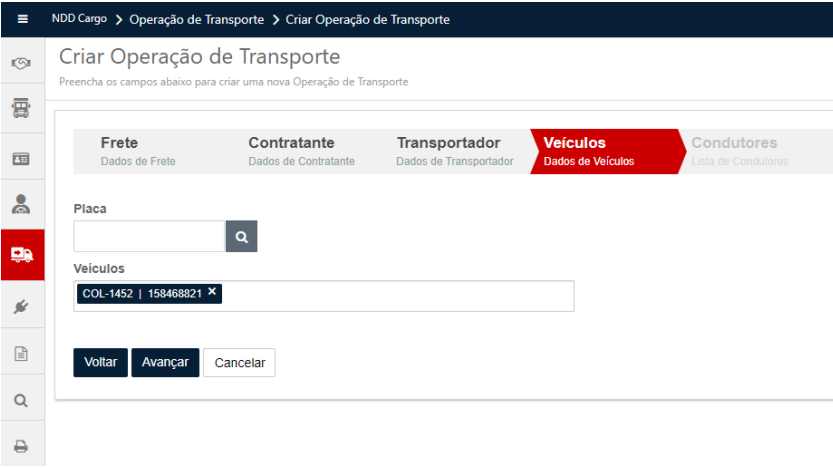Click the Cancelar button
Image resolution: width=833 pixels, height=468 pixels.
239,362
